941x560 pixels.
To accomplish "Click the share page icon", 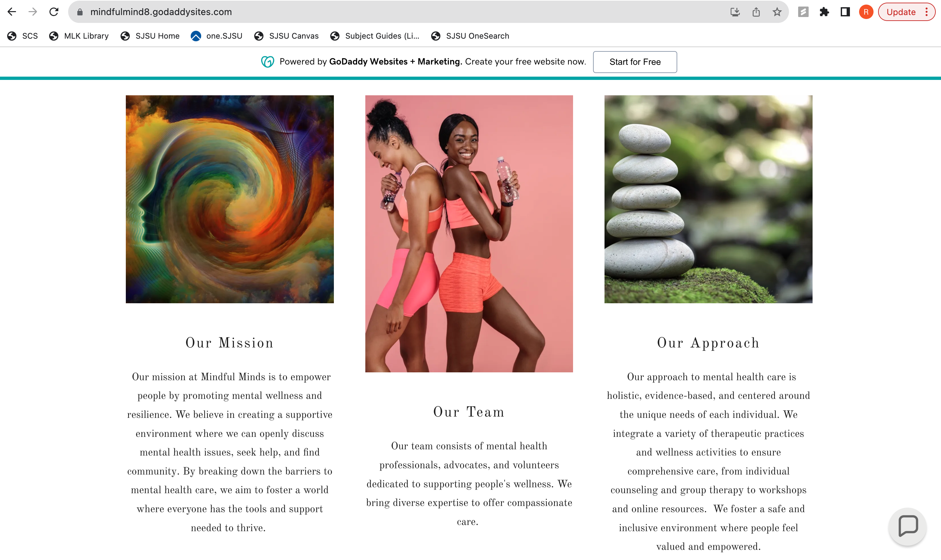I will click(x=756, y=12).
